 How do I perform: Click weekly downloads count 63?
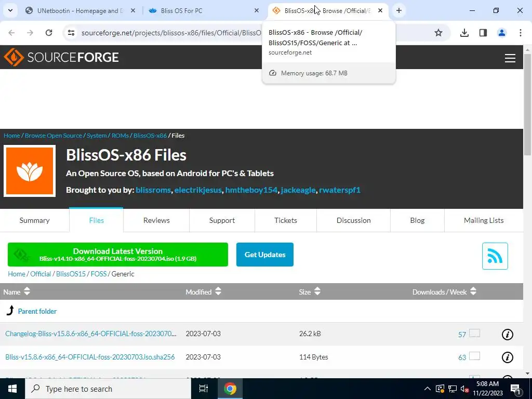coord(462,357)
